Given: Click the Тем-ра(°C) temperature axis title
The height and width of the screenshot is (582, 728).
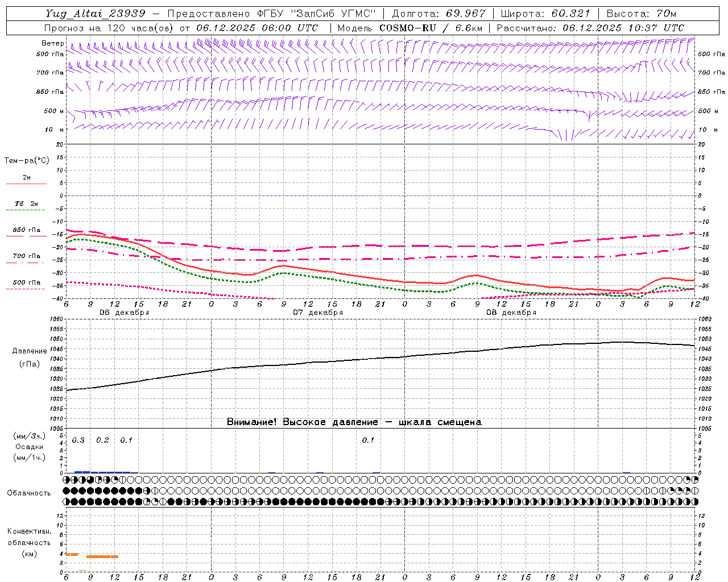Looking at the screenshot, I should (x=27, y=161).
